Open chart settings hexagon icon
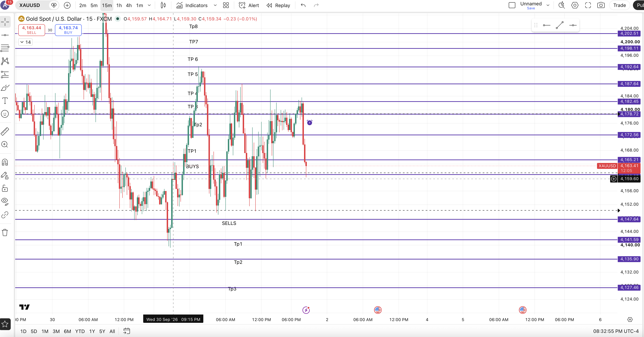 [x=575, y=5]
